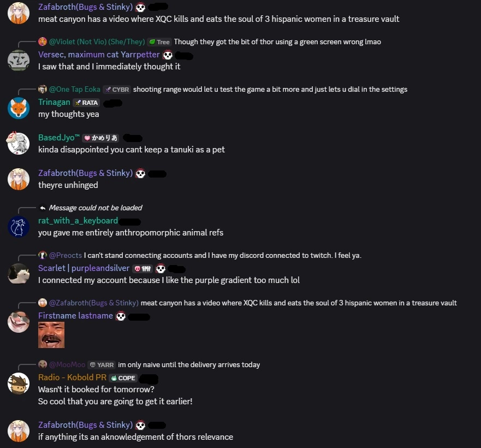Click the COPE server tag badge
481x448 pixels.
(123, 378)
